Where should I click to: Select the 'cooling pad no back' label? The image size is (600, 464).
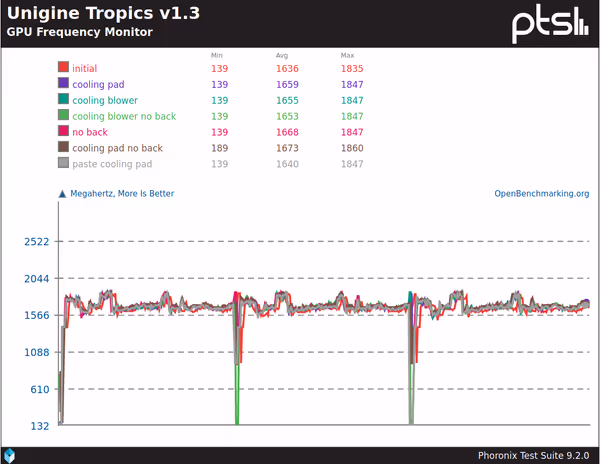117,148
